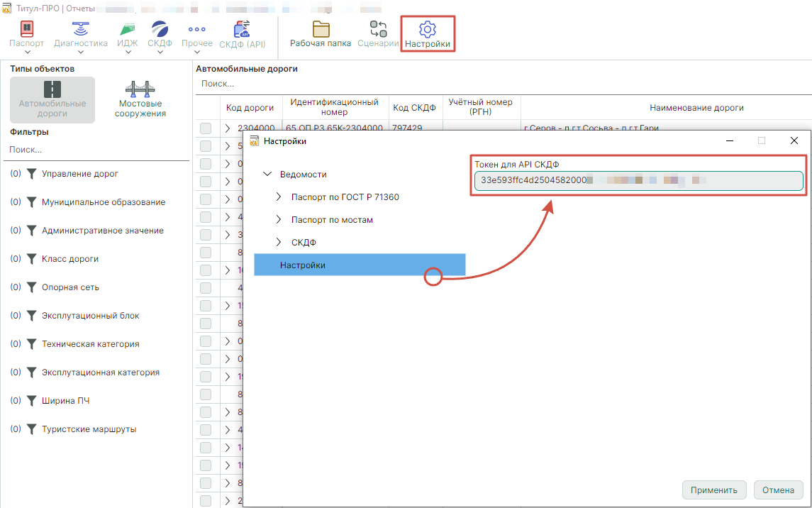Click the funnel icon beside Муниципальное образование
Image resolution: width=812 pixels, height=508 pixels.
point(32,202)
